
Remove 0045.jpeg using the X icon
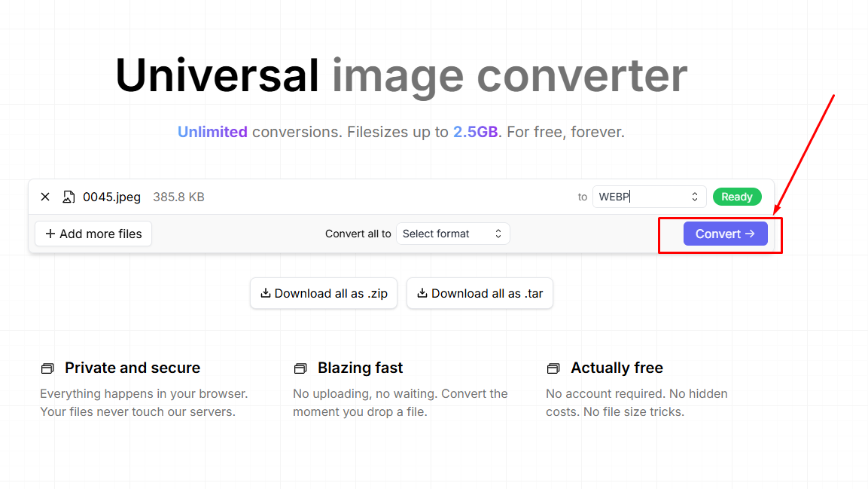point(44,197)
